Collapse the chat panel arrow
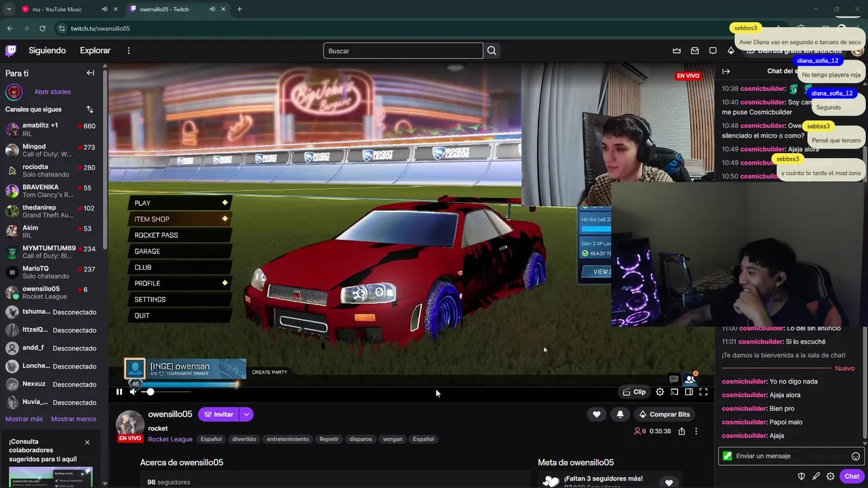Image resolution: width=868 pixels, height=488 pixels. (726, 71)
